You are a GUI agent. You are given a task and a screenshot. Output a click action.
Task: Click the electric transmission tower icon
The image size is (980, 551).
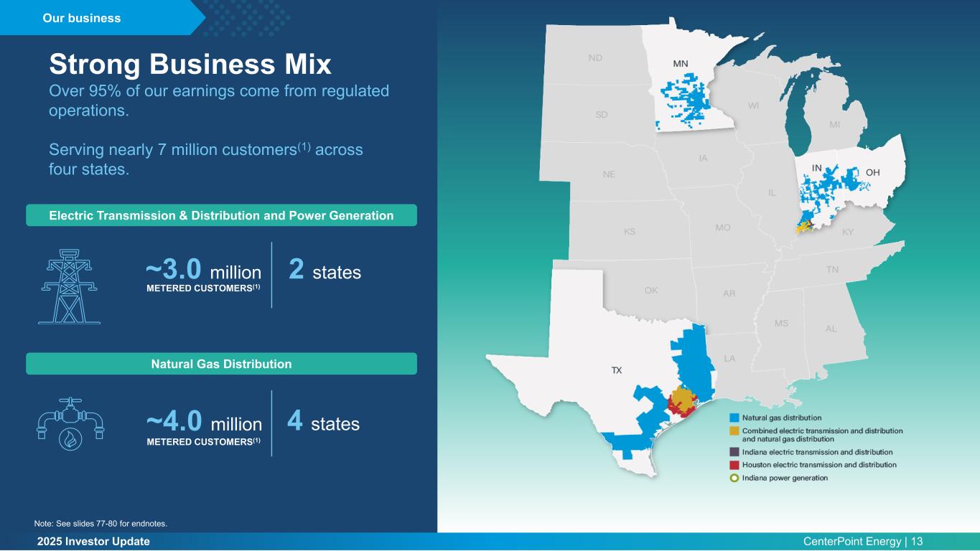[69, 286]
